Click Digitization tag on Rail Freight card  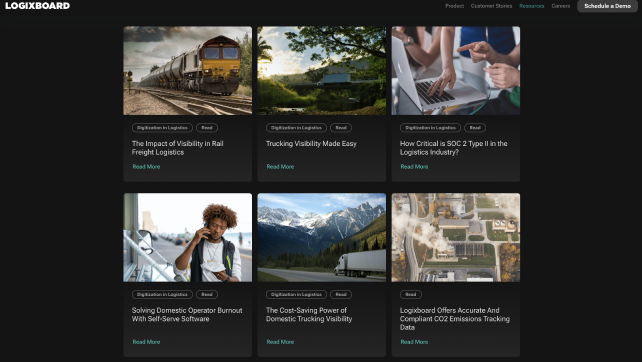[162, 128]
